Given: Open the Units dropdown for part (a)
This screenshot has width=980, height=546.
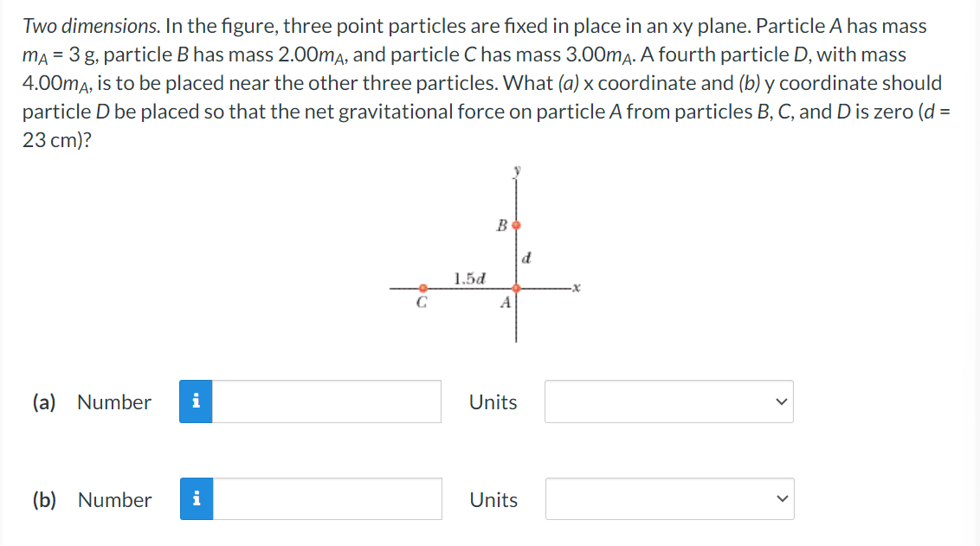Looking at the screenshot, I should [668, 401].
